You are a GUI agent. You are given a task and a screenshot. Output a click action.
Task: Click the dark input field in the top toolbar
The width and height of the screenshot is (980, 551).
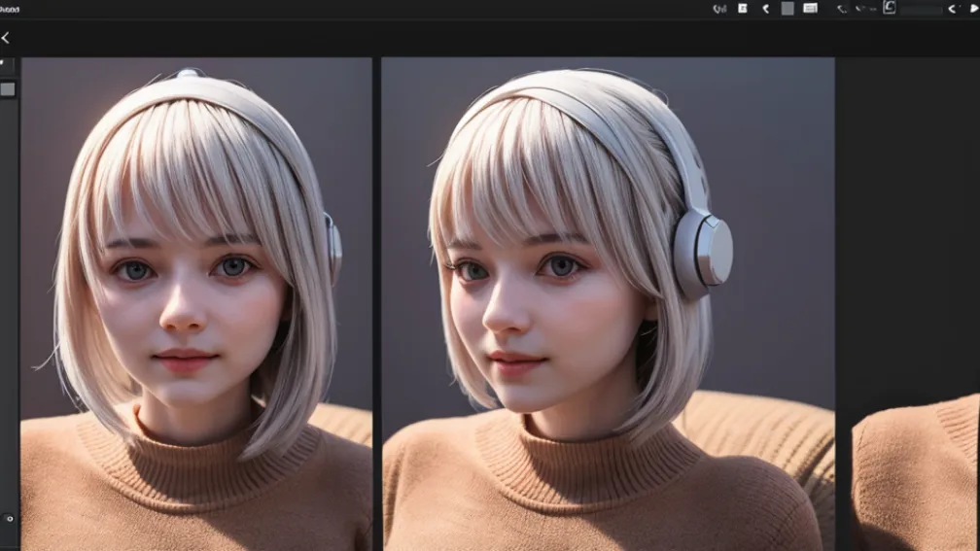[x=921, y=10]
